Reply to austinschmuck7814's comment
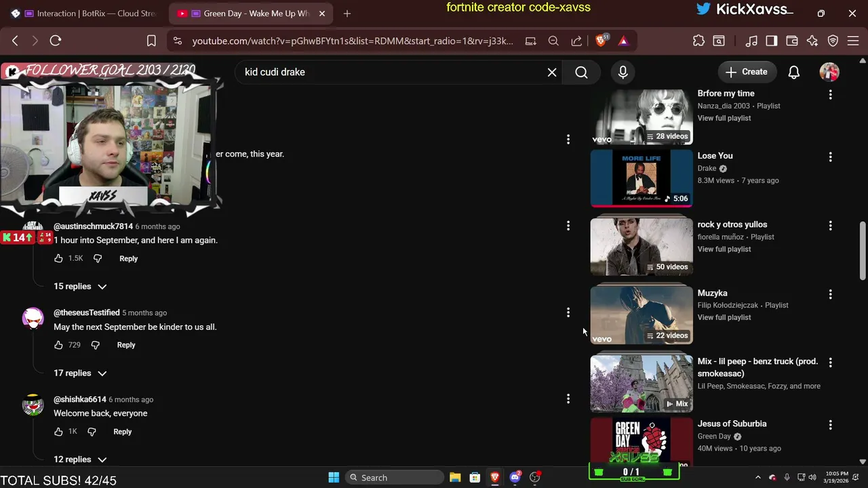 tap(128, 258)
